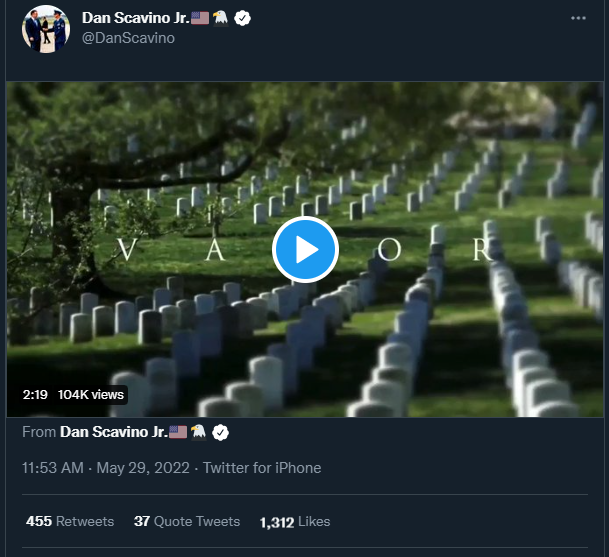Click the Twitter for iPhone source link
This screenshot has height=557, width=609.
(x=262, y=468)
